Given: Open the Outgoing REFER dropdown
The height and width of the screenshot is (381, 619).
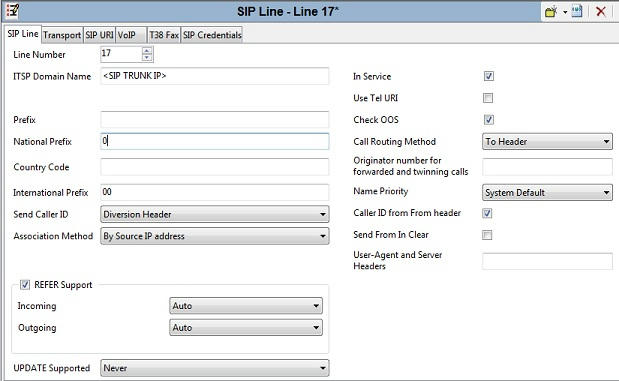Looking at the screenshot, I should (x=246, y=328).
